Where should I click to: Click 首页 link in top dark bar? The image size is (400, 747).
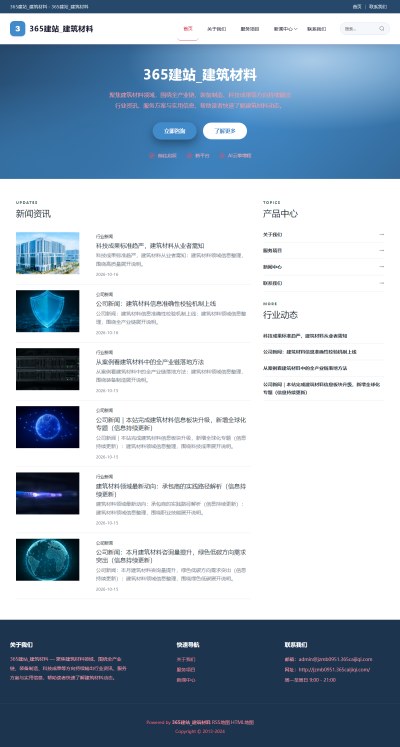tap(357, 7)
